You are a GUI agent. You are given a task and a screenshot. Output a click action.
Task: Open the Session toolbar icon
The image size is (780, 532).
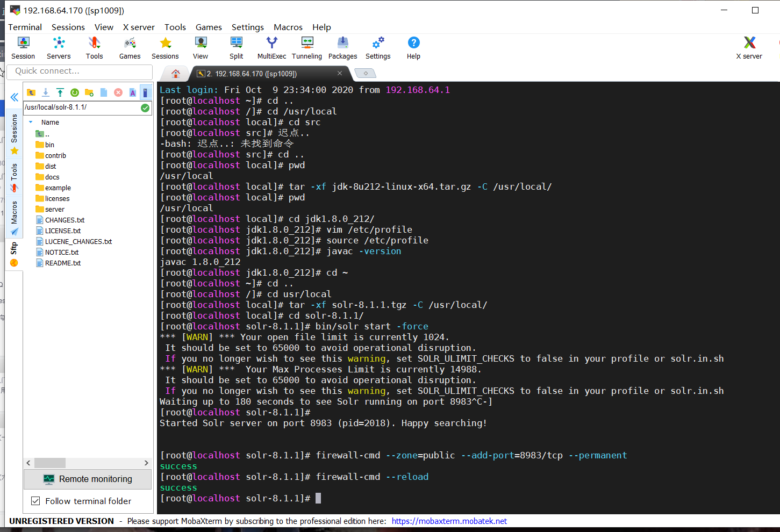23,48
